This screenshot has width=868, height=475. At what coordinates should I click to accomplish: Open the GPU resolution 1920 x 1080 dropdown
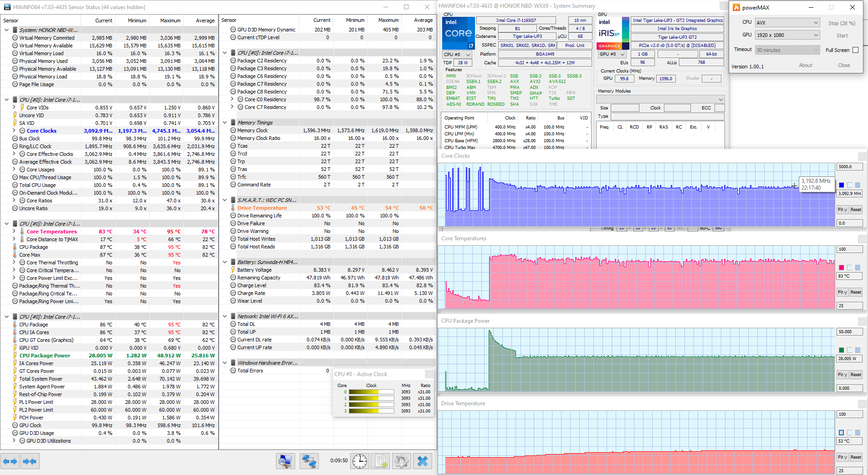(x=787, y=35)
